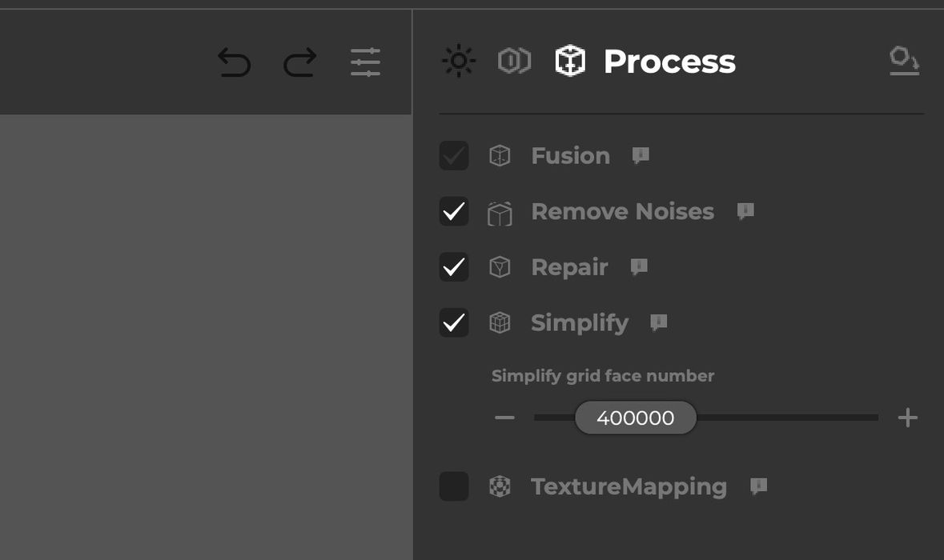This screenshot has width=944, height=560.
Task: Click the icon at the panel's top right
Action: (904, 61)
